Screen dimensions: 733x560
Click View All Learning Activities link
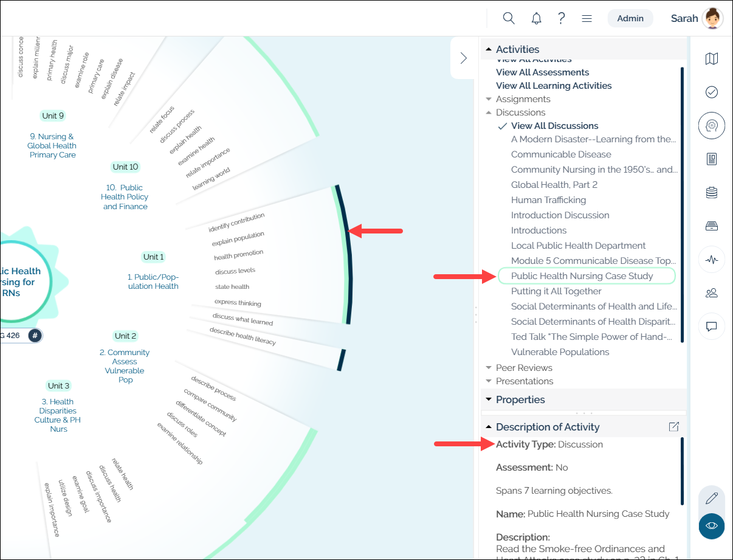point(554,86)
